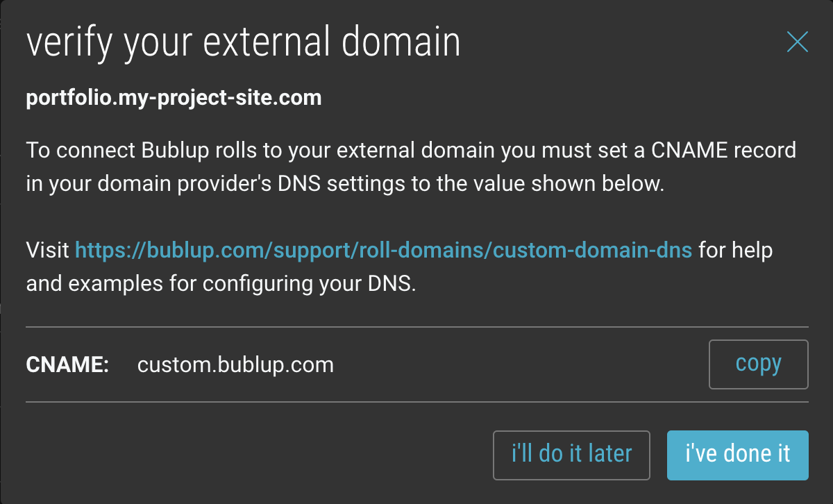This screenshot has width=833, height=504.
Task: Copy the CNAME value
Action: 758,364
